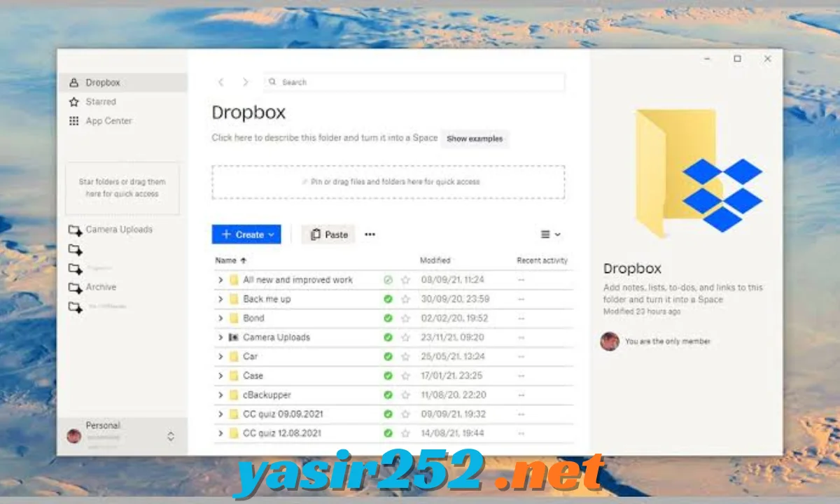Open Camera Uploads in sidebar quick list
Image resolution: width=840 pixels, height=504 pixels.
[x=111, y=230]
